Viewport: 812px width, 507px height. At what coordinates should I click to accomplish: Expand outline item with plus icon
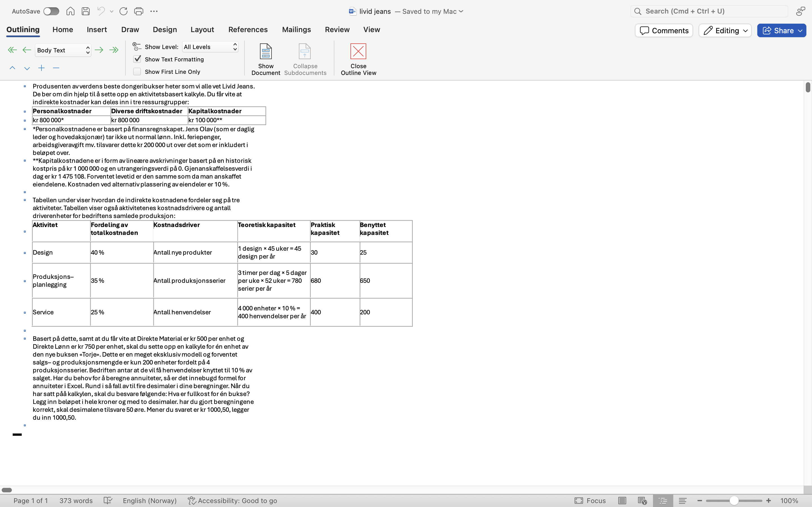pos(41,68)
